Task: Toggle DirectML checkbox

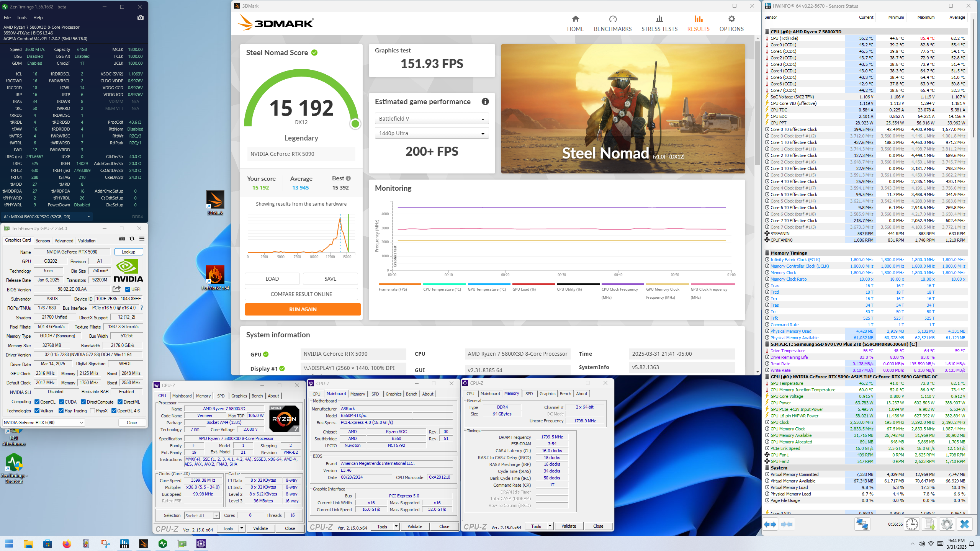Action: pyautogui.click(x=120, y=402)
